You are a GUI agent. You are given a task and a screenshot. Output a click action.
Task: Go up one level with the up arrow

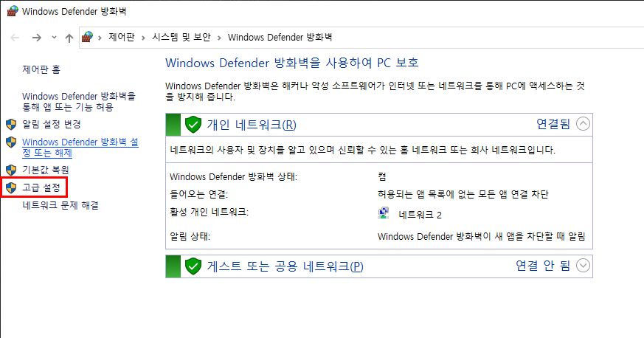pyautogui.click(x=69, y=38)
